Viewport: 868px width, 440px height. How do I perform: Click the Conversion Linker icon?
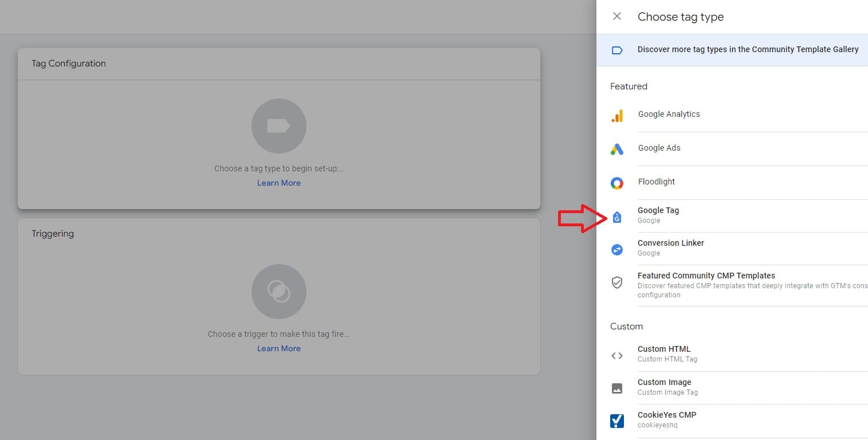click(617, 249)
